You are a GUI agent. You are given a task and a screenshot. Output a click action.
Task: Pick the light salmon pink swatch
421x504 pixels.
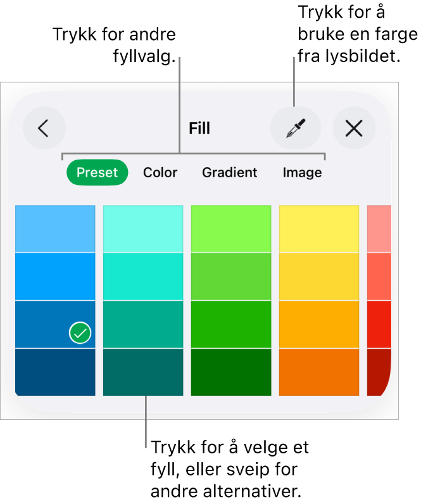click(x=379, y=229)
